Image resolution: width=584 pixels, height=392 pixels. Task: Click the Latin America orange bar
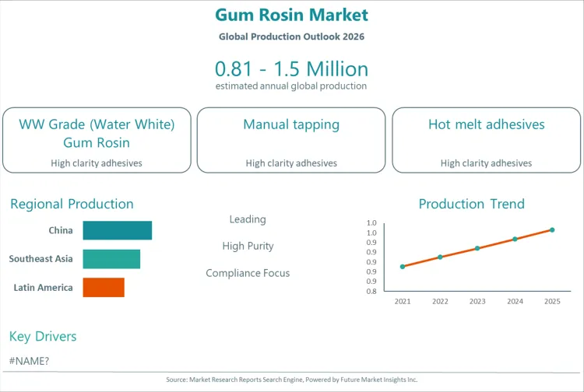tap(104, 287)
